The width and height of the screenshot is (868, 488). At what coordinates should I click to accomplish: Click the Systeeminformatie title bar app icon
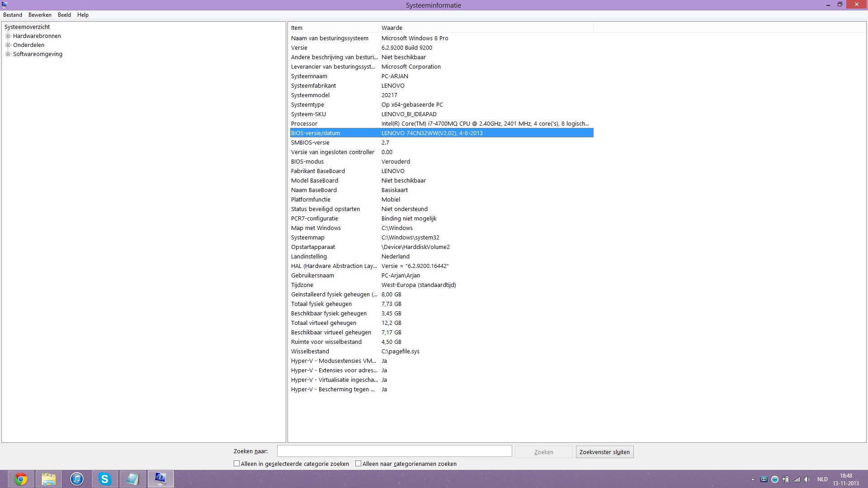[5, 5]
